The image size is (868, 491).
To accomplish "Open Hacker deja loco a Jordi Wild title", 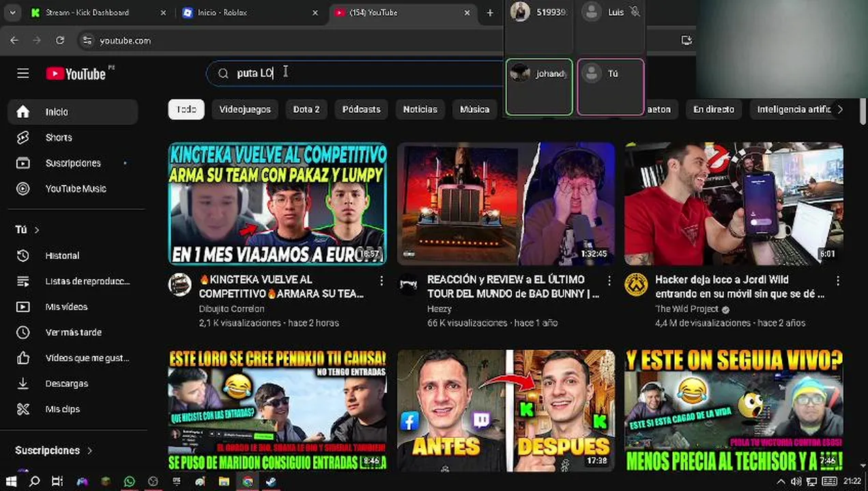I will click(x=740, y=286).
